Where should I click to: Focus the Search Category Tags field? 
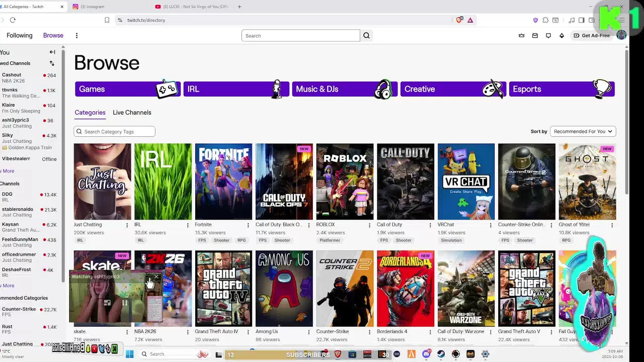(x=115, y=132)
